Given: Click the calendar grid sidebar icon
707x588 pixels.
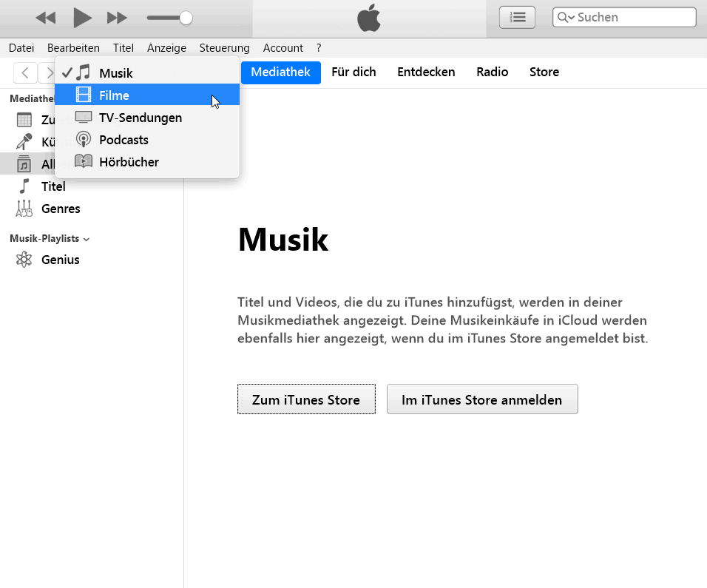Looking at the screenshot, I should point(24,120).
